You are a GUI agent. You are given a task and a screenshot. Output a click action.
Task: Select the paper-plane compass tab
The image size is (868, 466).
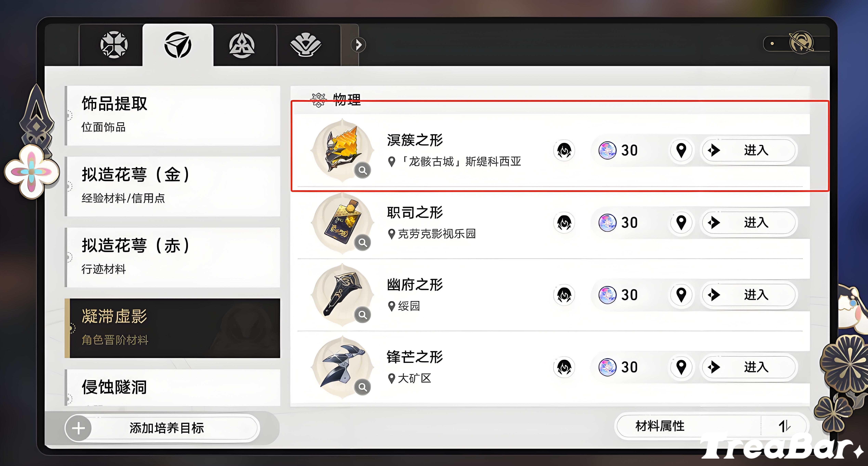pyautogui.click(x=178, y=45)
